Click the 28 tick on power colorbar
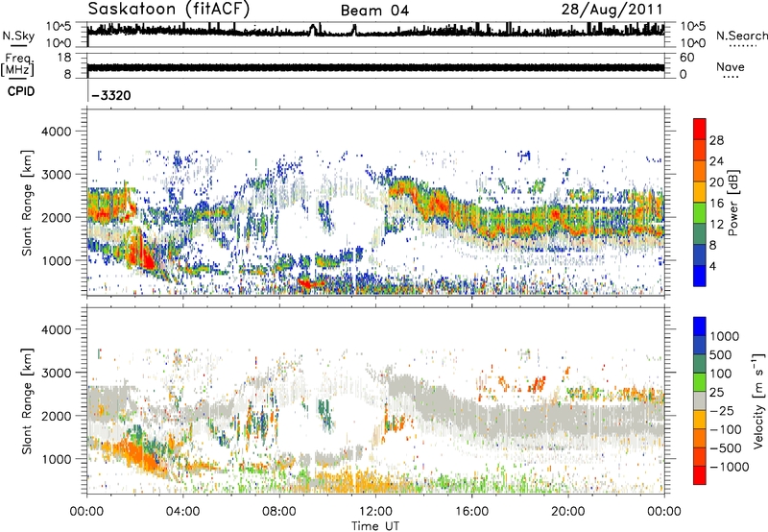Screen dimensions: 768x532 click(x=716, y=140)
